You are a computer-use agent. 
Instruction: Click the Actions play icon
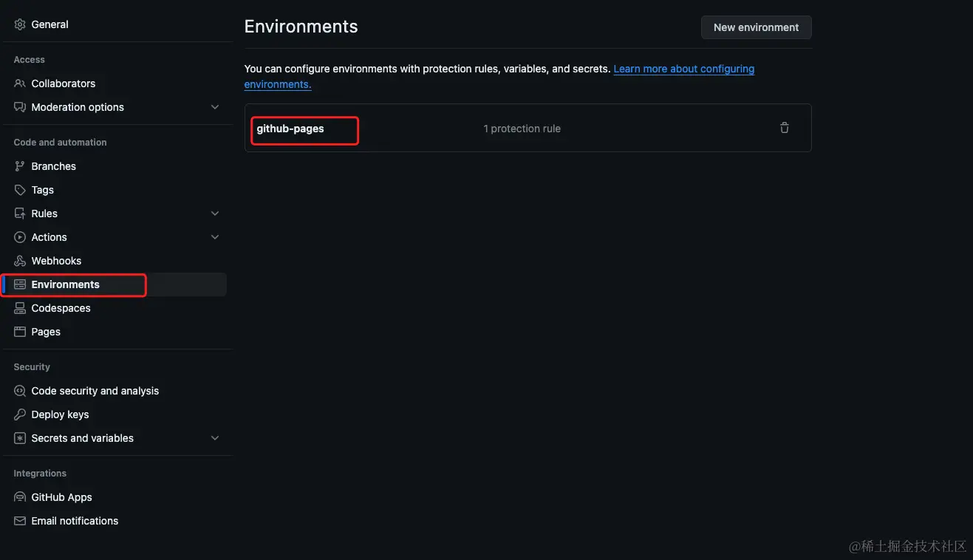coord(20,237)
